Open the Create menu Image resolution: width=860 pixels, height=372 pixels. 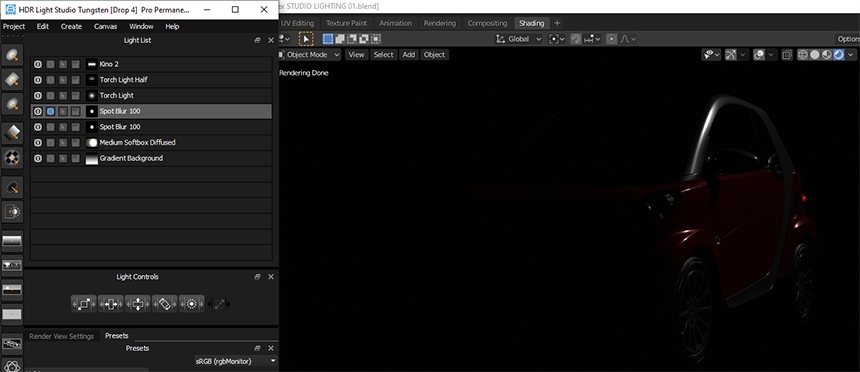[71, 26]
